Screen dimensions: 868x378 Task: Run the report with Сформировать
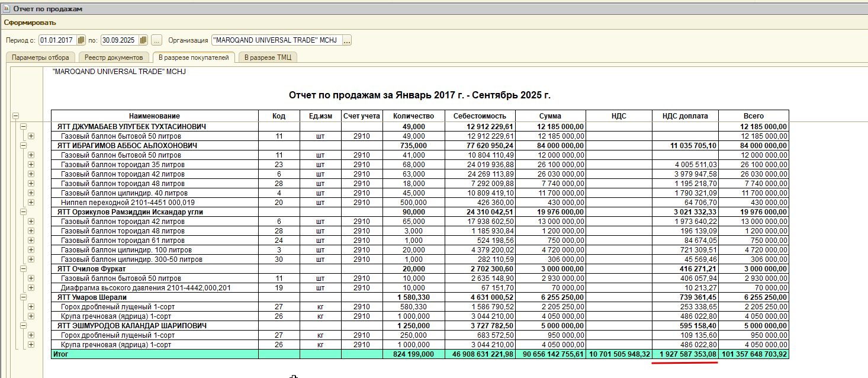30,23
